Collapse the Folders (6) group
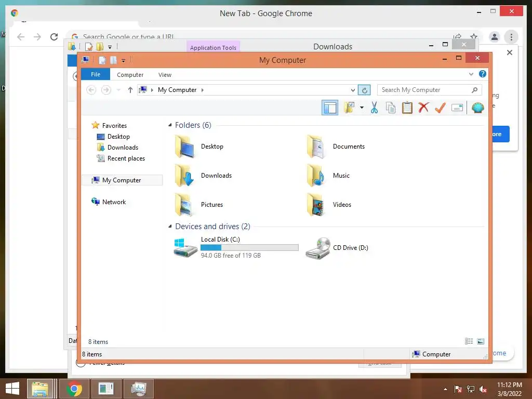The image size is (532, 399). [x=170, y=125]
